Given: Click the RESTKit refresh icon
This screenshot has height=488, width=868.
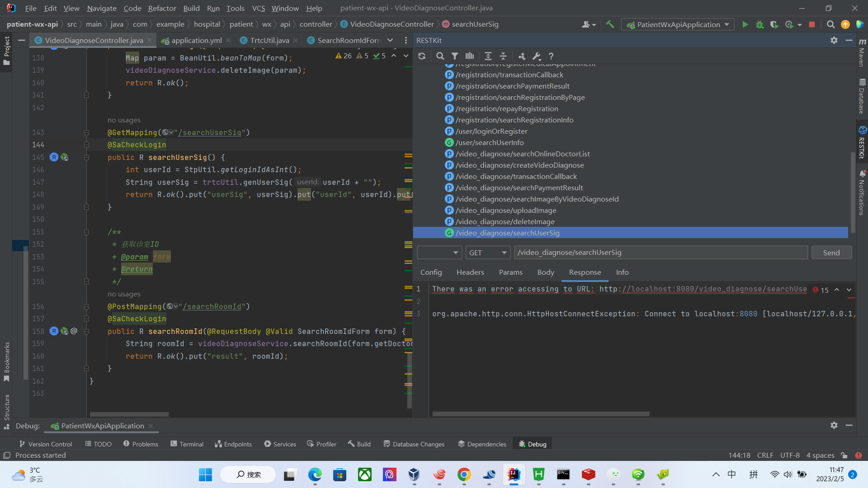Looking at the screenshot, I should [422, 56].
